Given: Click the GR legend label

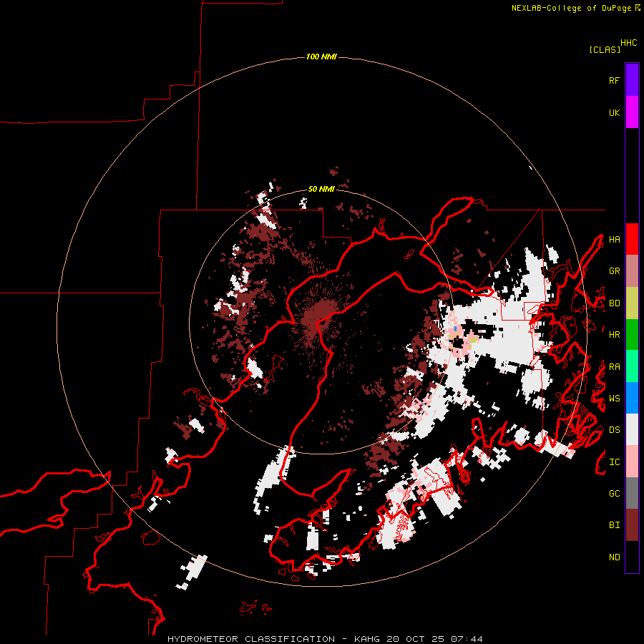Looking at the screenshot, I should tap(614, 271).
